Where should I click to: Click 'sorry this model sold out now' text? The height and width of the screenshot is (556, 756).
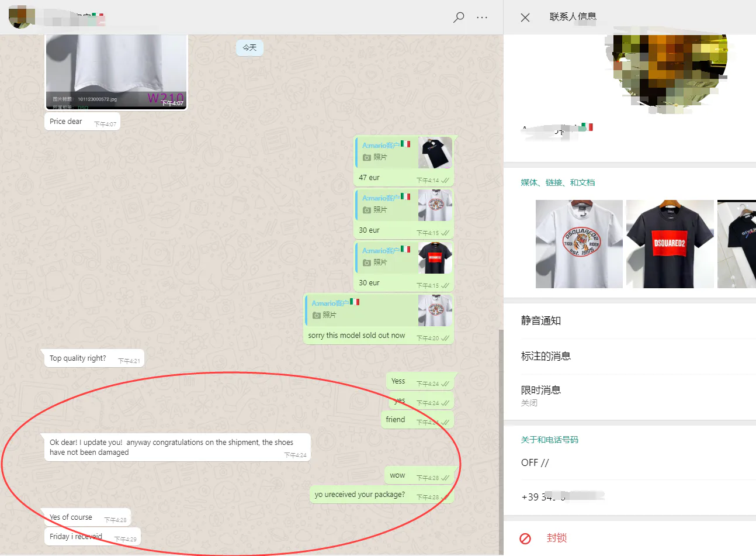coord(356,336)
